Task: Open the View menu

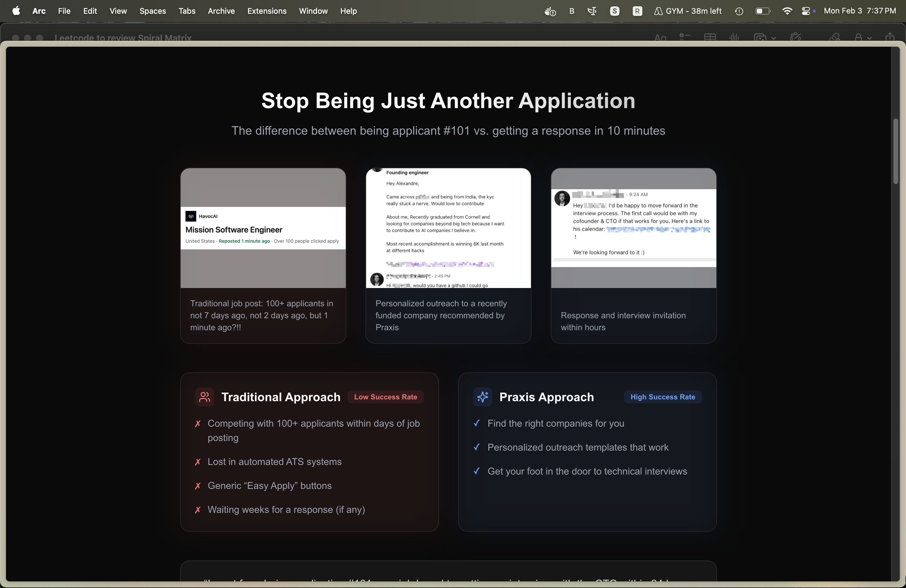Action: (118, 11)
